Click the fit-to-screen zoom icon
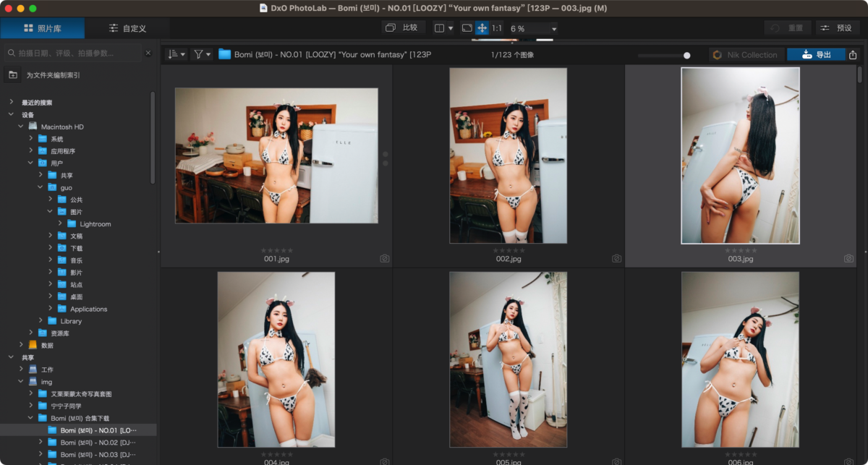 tap(467, 28)
